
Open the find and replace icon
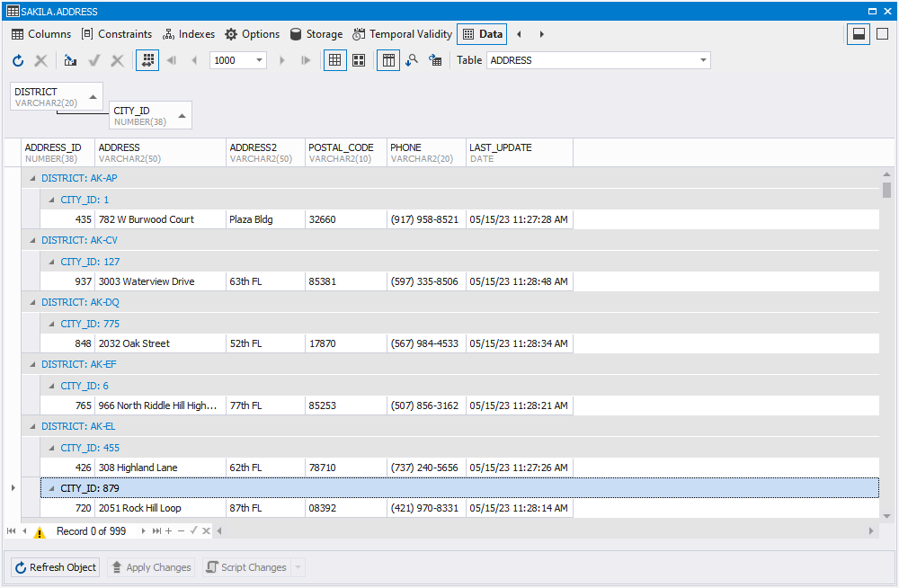click(x=412, y=60)
